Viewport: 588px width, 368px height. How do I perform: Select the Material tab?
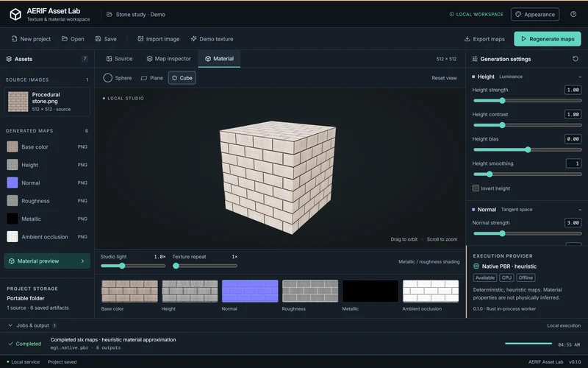[219, 59]
